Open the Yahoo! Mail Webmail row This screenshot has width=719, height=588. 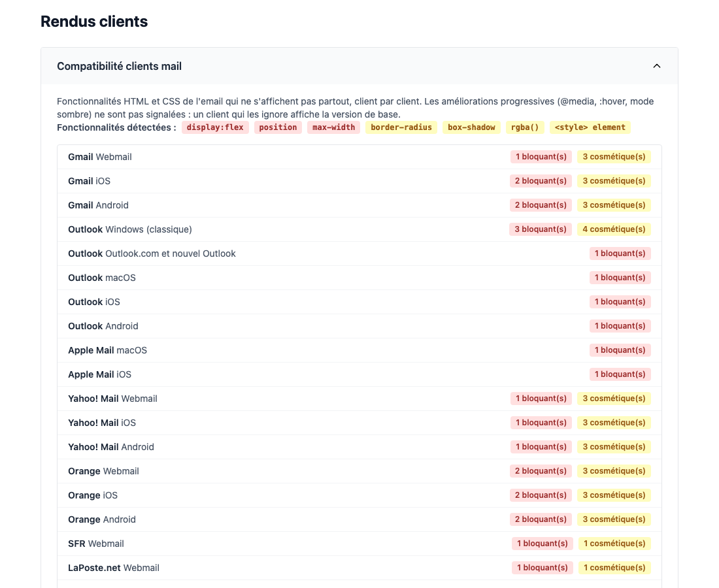click(x=359, y=399)
